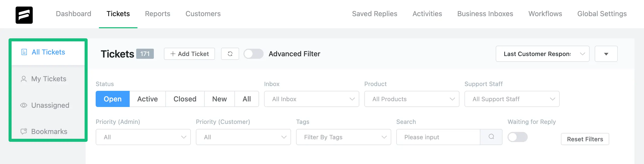Screen dimensions: 644x164
Task: Open the Reports tab
Action: 158,14
